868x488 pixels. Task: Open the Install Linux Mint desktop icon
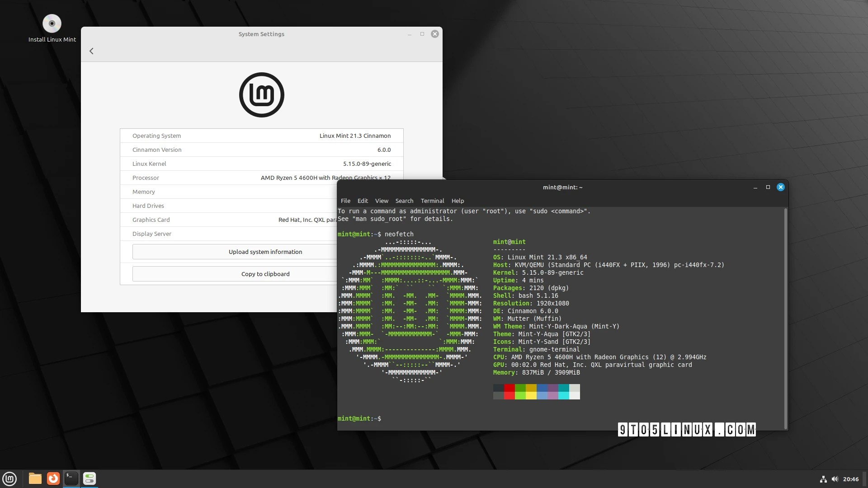point(52,23)
